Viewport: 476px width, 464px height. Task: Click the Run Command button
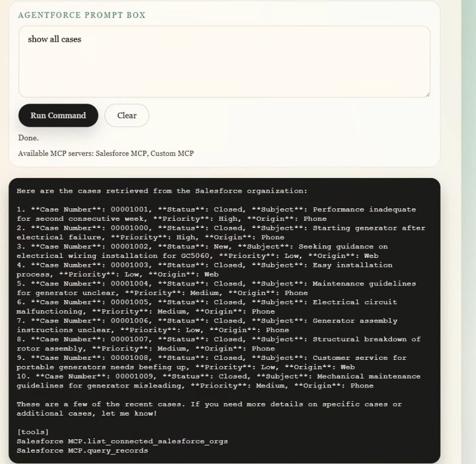pos(58,115)
